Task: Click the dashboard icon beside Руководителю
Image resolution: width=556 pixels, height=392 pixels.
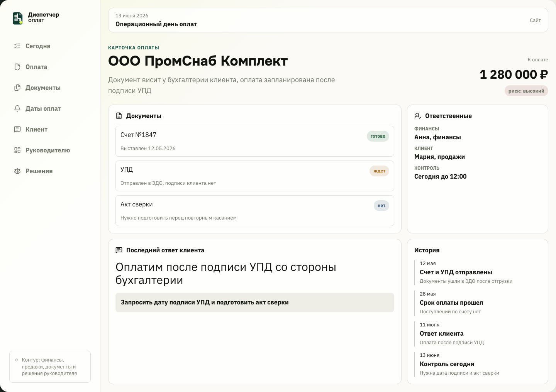Action: pyautogui.click(x=17, y=150)
